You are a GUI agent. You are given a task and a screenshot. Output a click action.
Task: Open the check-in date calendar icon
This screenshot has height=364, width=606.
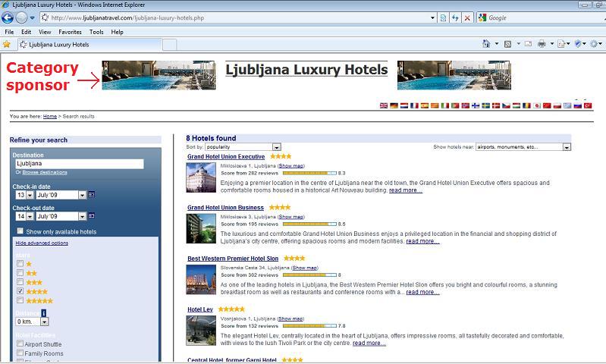pos(92,195)
